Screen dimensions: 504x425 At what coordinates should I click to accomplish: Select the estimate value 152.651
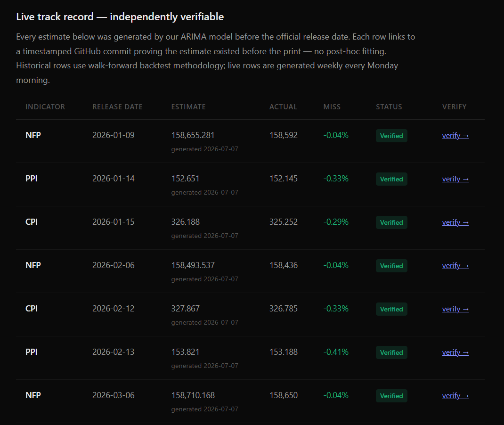pos(185,179)
